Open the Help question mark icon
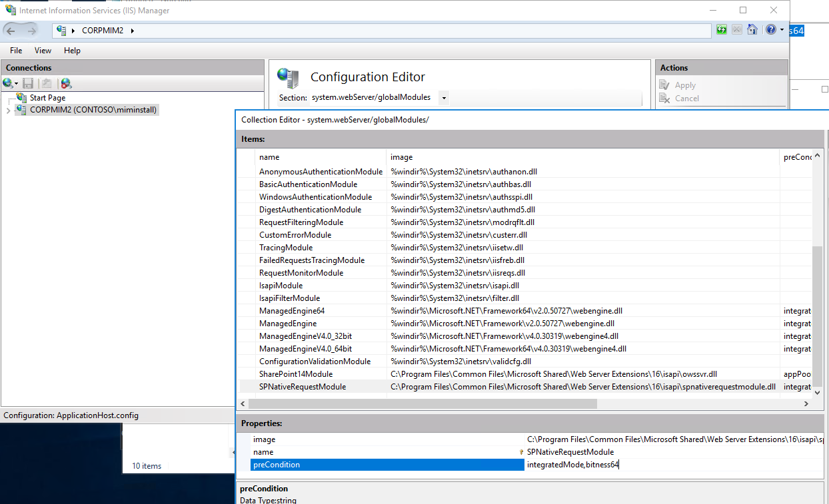Image resolution: width=829 pixels, height=504 pixels. (x=771, y=30)
